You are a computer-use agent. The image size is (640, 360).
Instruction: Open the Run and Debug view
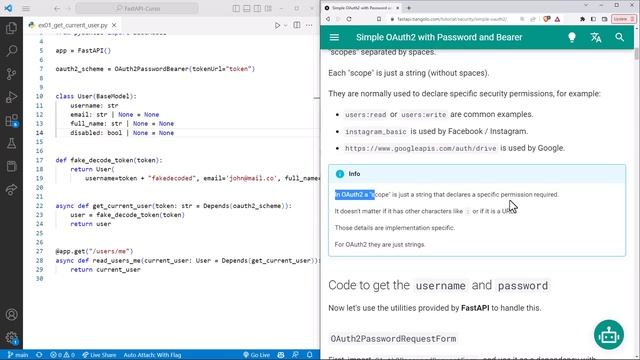[11, 97]
